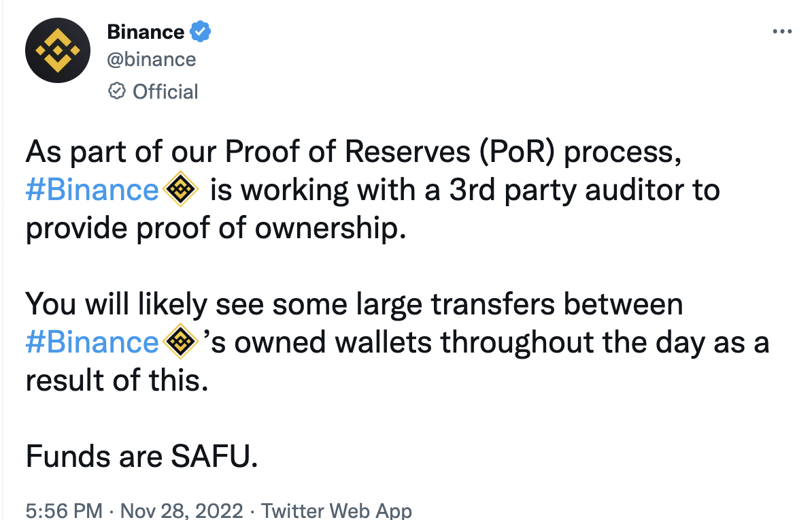Open the Nov 28, 2022 date link
The width and height of the screenshot is (812, 520).
[x=182, y=510]
